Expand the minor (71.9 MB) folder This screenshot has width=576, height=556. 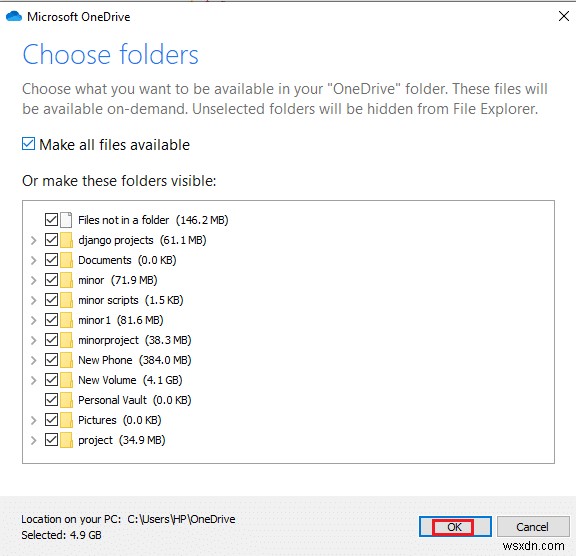point(33,280)
